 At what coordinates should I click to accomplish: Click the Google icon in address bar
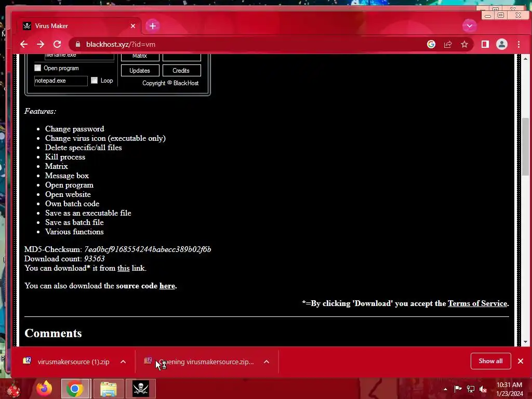tap(431, 44)
